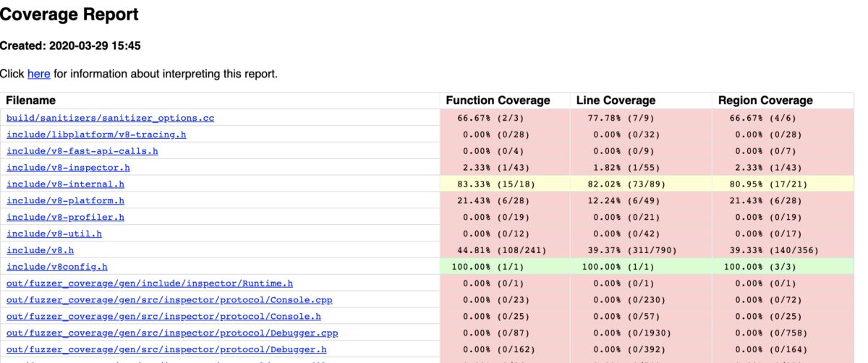
Task: Open protocol/Console.h file link
Action: pyautogui.click(x=163, y=317)
